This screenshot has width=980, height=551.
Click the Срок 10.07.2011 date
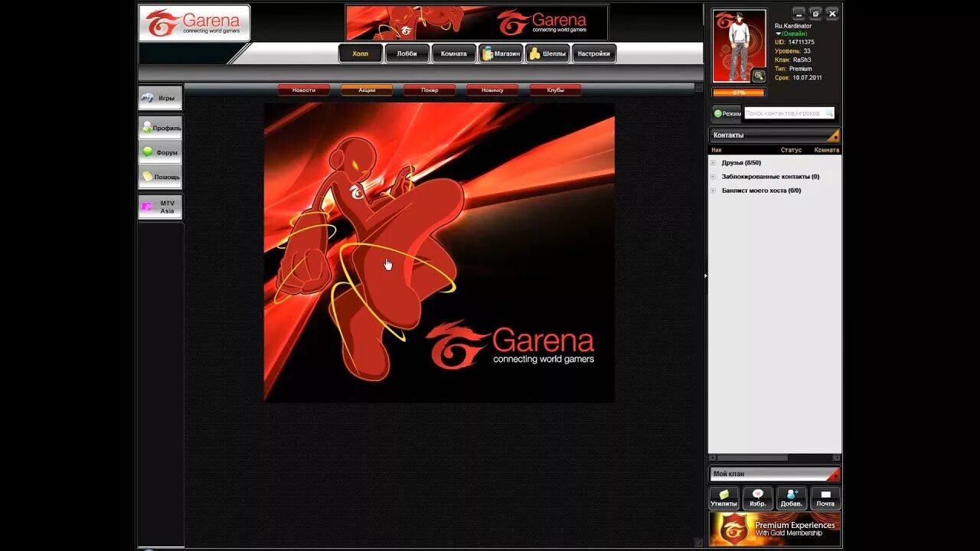tap(807, 78)
